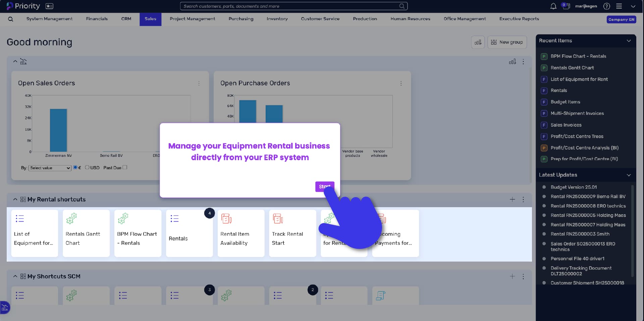This screenshot has height=321, width=644.
Task: Open the 'Select value' By dropdown
Action: coord(50,168)
